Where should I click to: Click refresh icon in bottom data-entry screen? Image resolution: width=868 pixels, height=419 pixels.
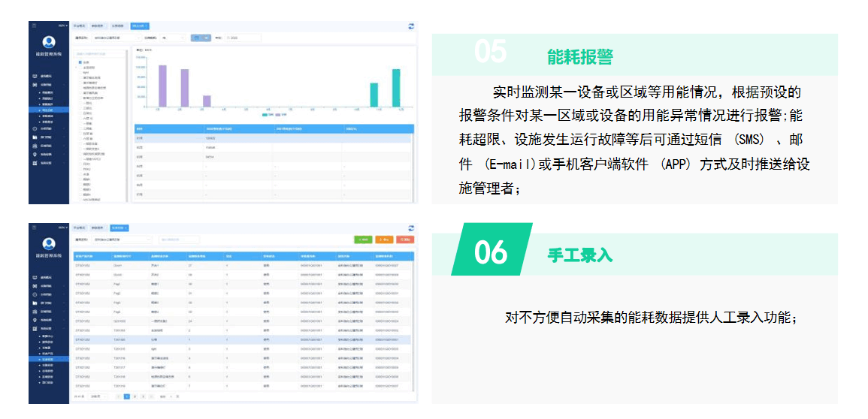click(411, 228)
